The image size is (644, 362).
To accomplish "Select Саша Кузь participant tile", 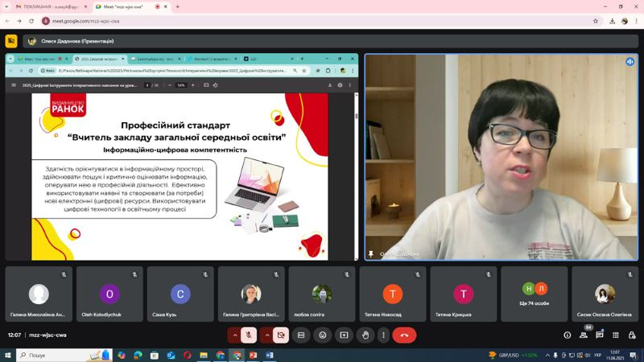I will pyautogui.click(x=180, y=294).
